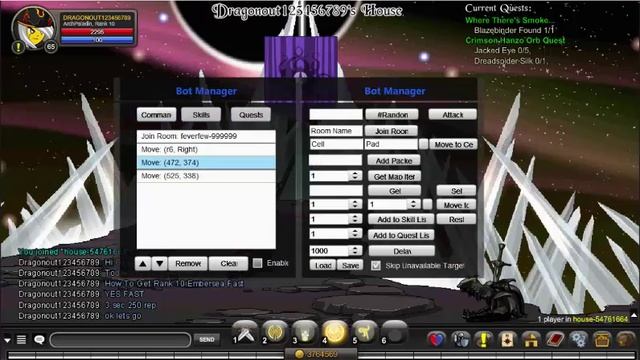This screenshot has width=640, height=360.
Task: Click the Add Packet button
Action: (x=394, y=160)
